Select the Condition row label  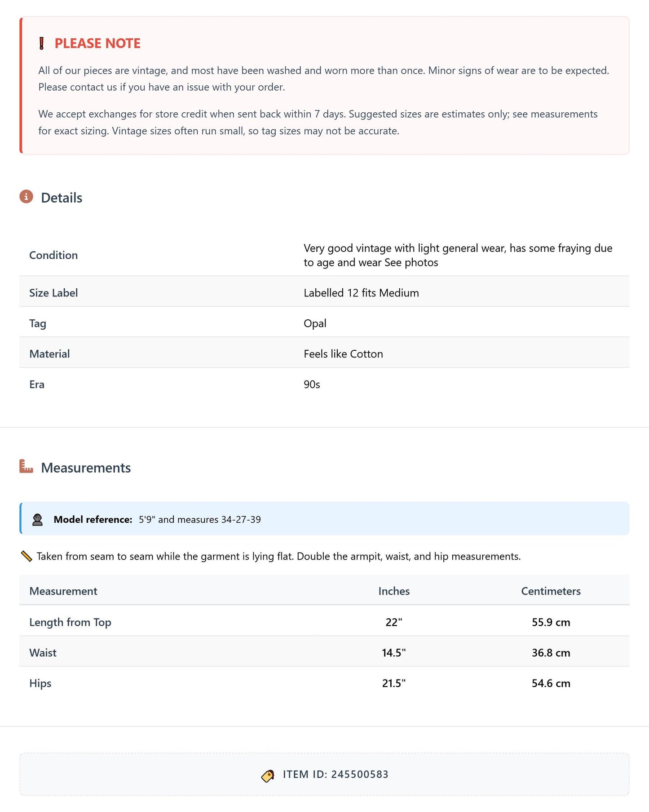click(53, 255)
